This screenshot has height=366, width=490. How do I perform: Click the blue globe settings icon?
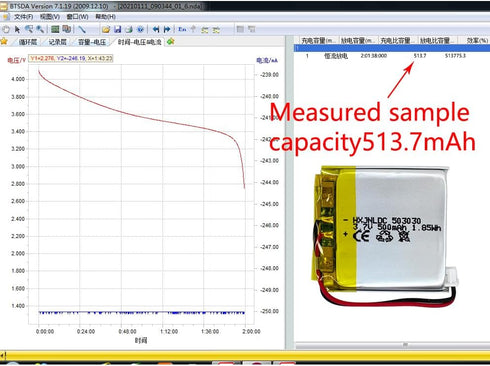[140, 29]
